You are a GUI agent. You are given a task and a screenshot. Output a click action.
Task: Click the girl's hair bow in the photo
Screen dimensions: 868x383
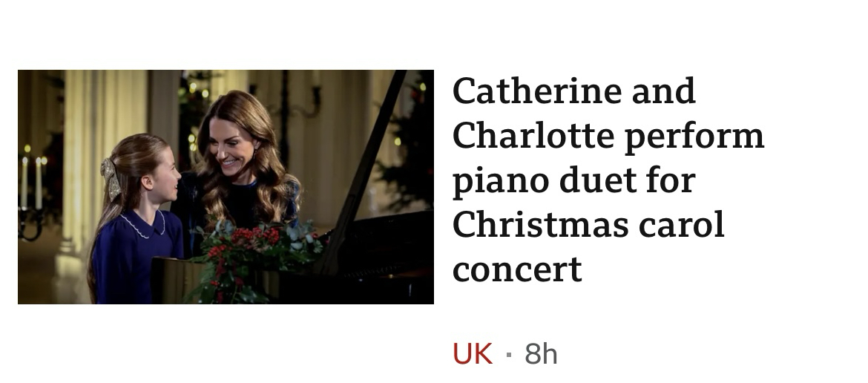coord(111,177)
